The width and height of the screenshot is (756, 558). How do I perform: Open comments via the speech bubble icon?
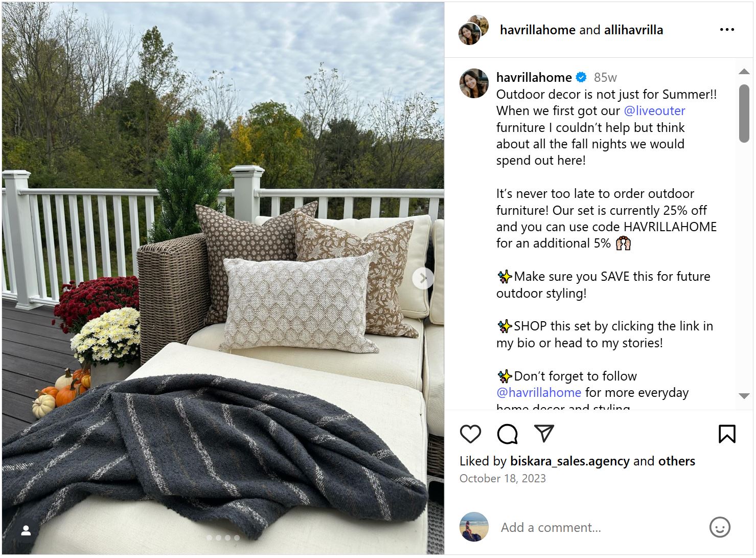pyautogui.click(x=507, y=434)
